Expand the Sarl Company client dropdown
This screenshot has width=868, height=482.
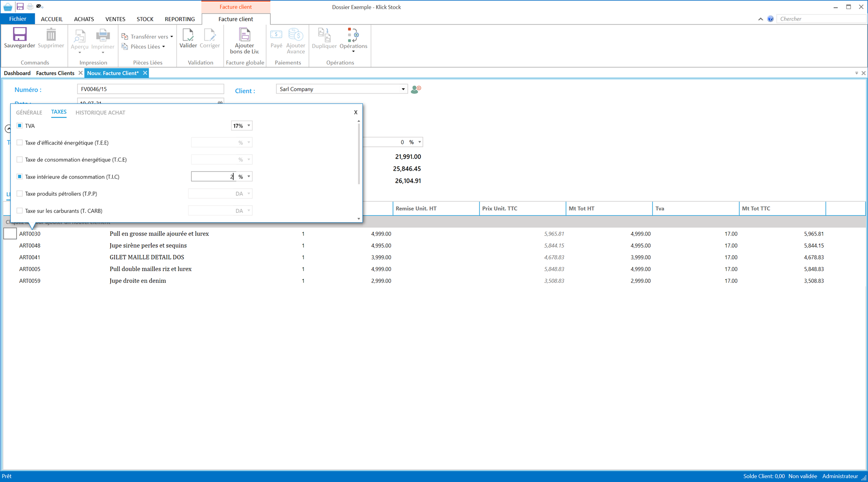[403, 89]
